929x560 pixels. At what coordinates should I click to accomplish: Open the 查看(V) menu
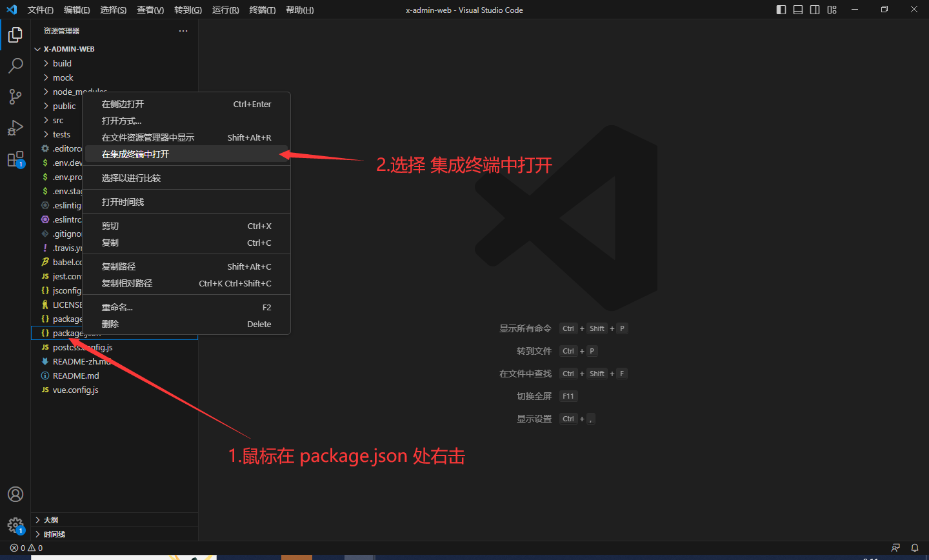[x=150, y=10]
